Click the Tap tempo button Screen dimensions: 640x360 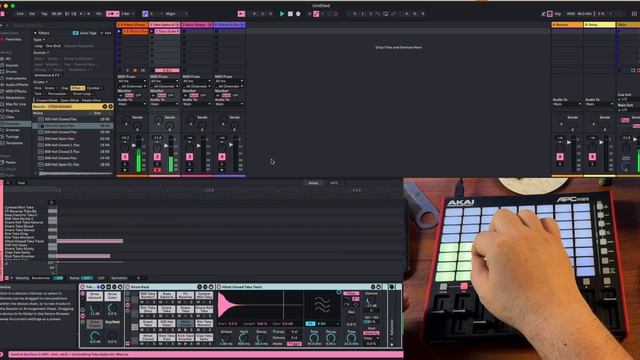point(44,13)
